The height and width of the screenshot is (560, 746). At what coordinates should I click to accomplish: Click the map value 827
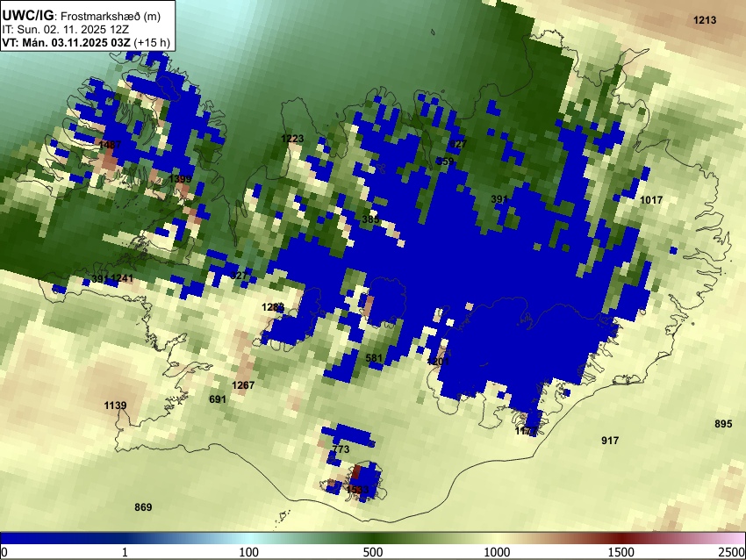click(458, 144)
